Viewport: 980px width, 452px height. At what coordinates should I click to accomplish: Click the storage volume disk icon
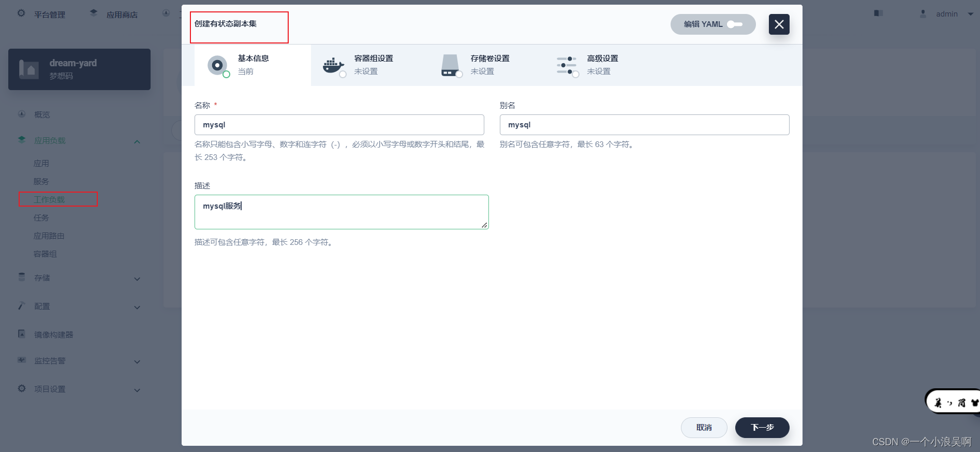click(451, 66)
